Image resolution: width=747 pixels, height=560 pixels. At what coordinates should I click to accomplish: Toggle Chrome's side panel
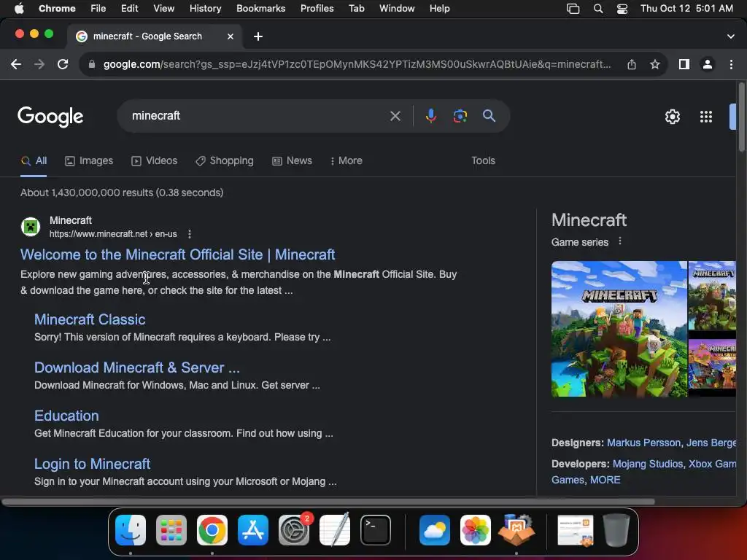coord(684,64)
